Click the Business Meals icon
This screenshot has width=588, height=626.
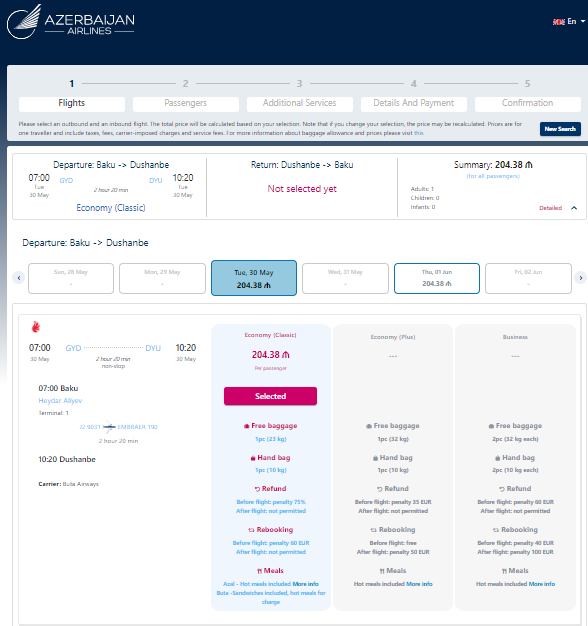(505, 571)
